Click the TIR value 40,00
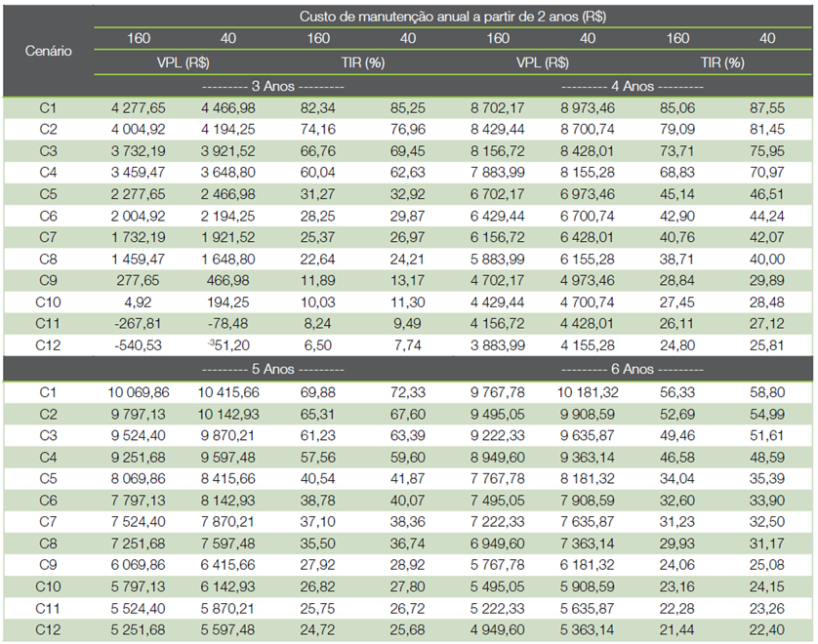818x644 pixels. coord(767,260)
